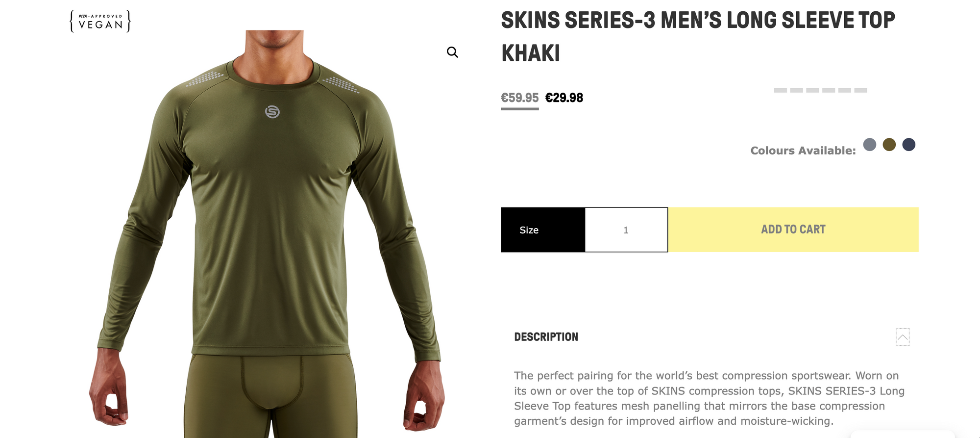
Task: Add the top to cart
Action: 793,230
